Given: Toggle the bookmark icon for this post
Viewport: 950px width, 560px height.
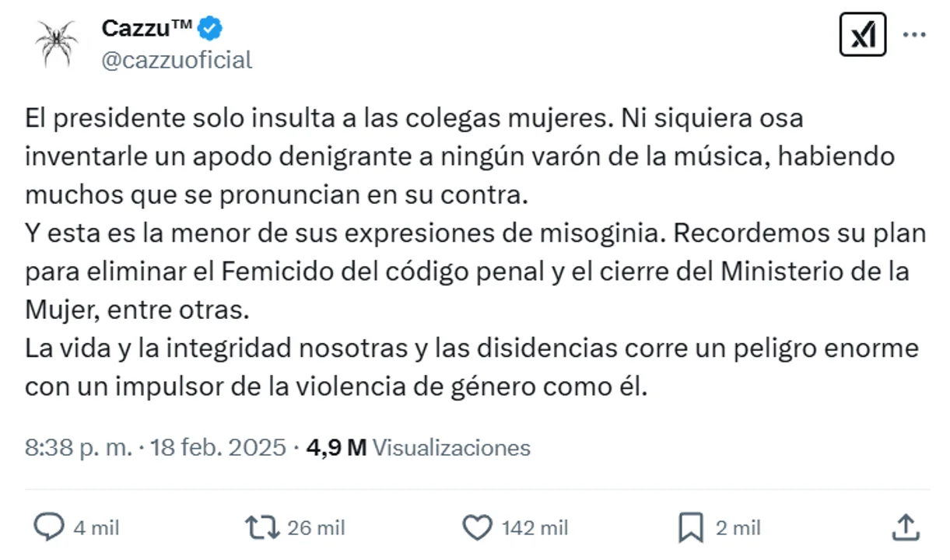Looking at the screenshot, I should pyautogui.click(x=690, y=529).
